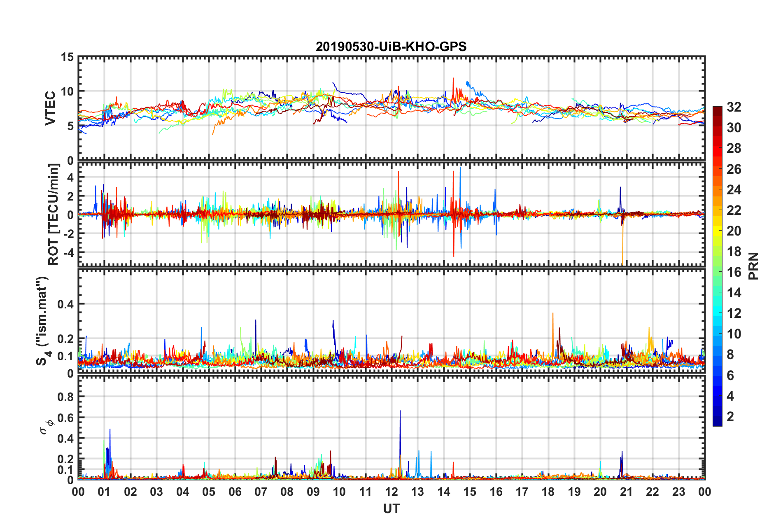Image resolution: width=783 pixels, height=532 pixels.
Task: Click the S4 ("ism.mat") axis label
Action: tap(42, 321)
